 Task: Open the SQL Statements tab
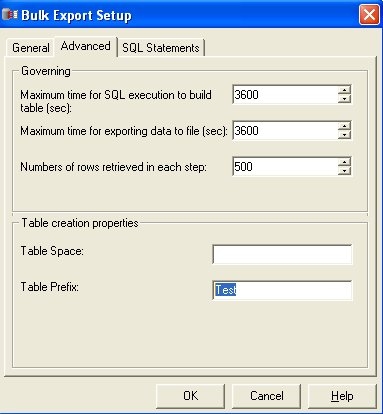(x=161, y=48)
